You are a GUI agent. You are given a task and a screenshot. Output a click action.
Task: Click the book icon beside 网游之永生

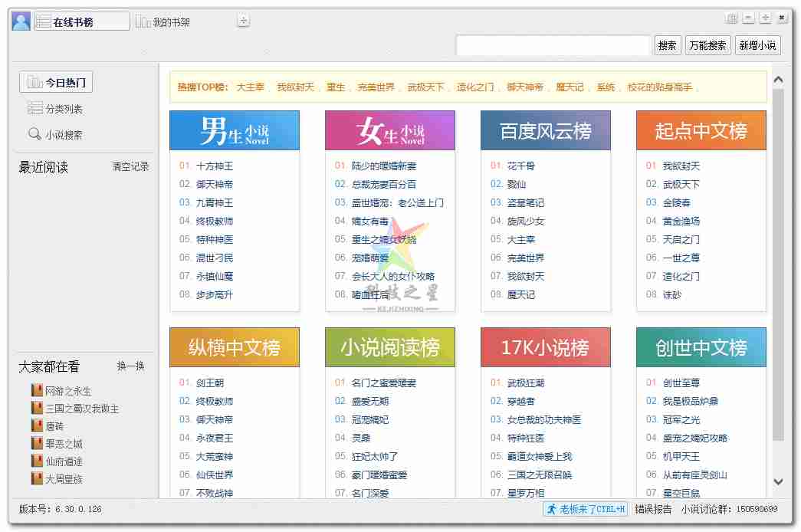[x=37, y=391]
